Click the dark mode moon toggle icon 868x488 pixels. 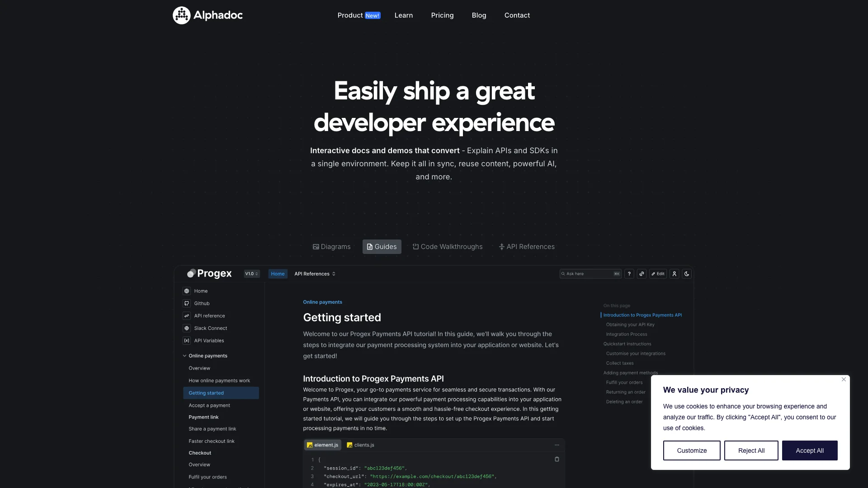click(x=686, y=273)
